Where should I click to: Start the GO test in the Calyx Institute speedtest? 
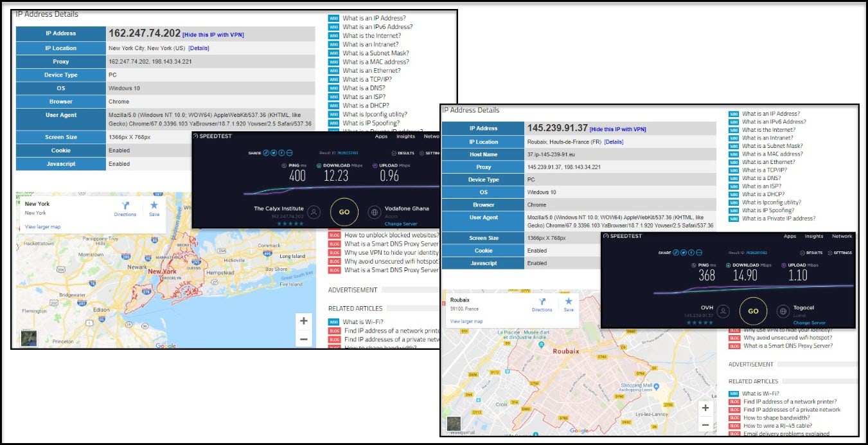point(344,212)
